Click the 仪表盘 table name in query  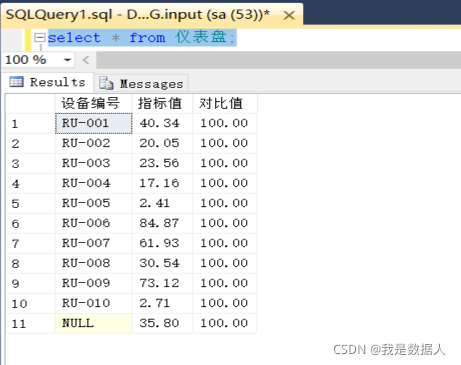pos(201,37)
